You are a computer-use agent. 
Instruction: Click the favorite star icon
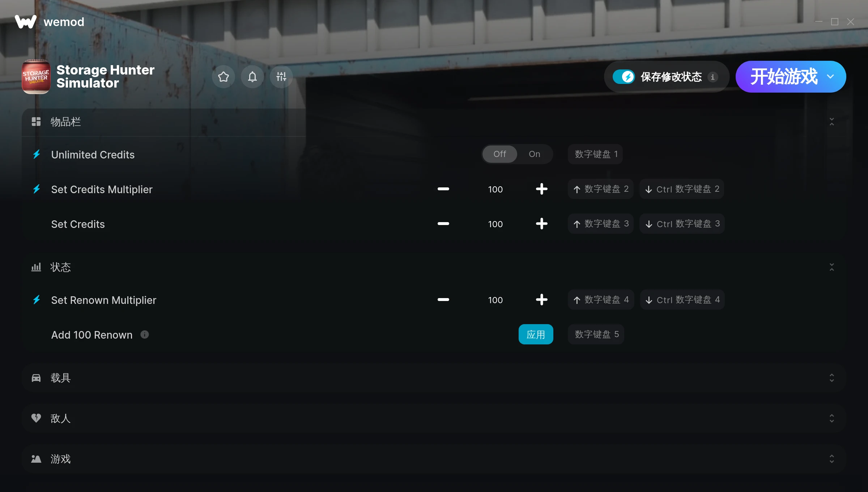[223, 76]
